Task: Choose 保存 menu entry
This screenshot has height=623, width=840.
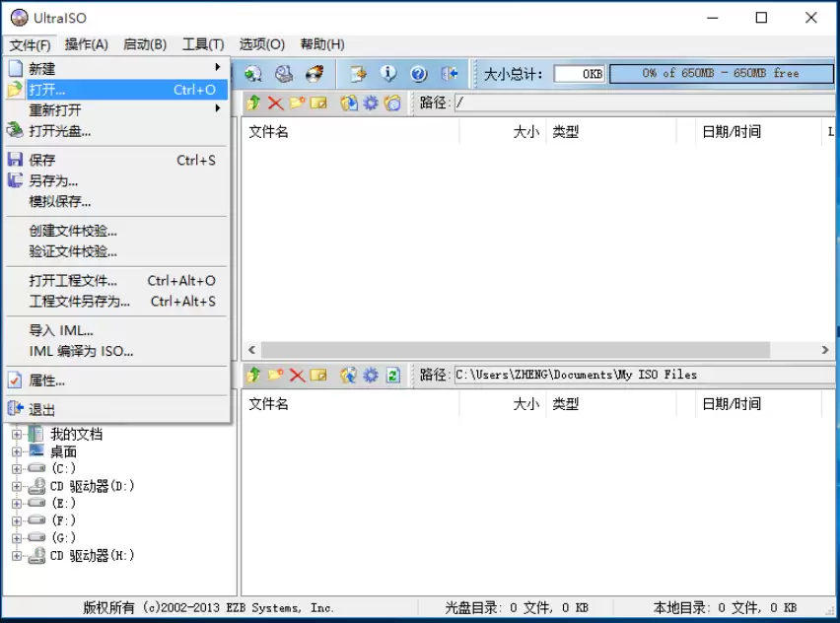Action: [x=116, y=160]
